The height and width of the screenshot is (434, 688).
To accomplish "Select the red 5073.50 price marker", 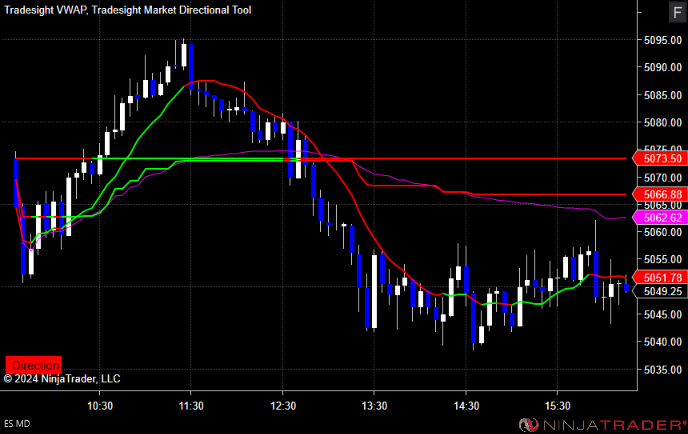I will 659,158.
